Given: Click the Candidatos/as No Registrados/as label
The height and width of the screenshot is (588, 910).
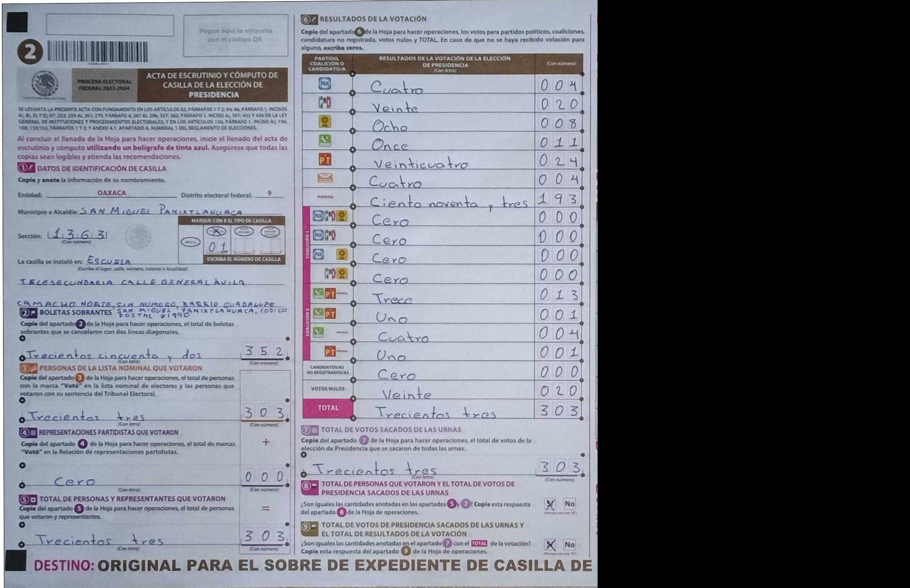Looking at the screenshot, I should coord(328,370).
